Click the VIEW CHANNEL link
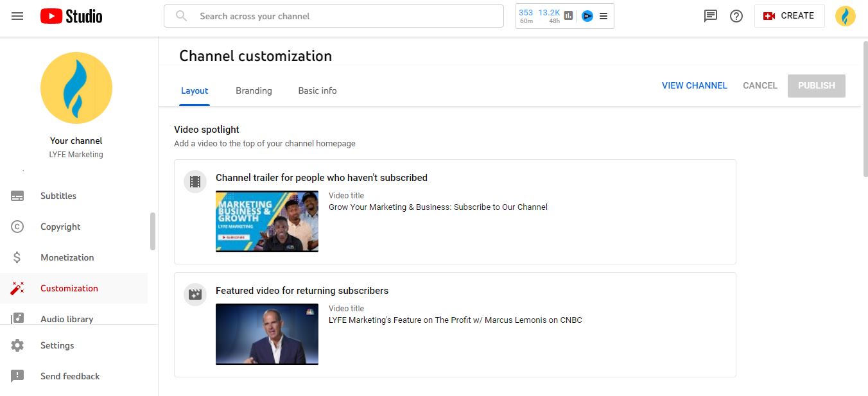 [x=694, y=85]
